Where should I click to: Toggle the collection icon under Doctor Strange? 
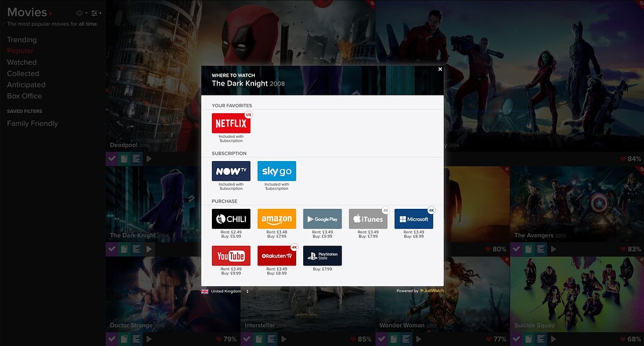(124, 339)
